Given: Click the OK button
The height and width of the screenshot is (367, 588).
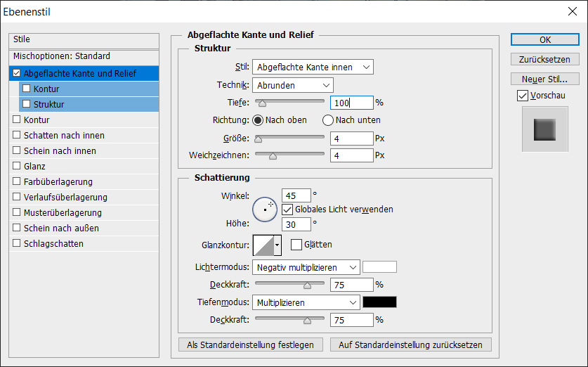Looking at the screenshot, I should 544,40.
